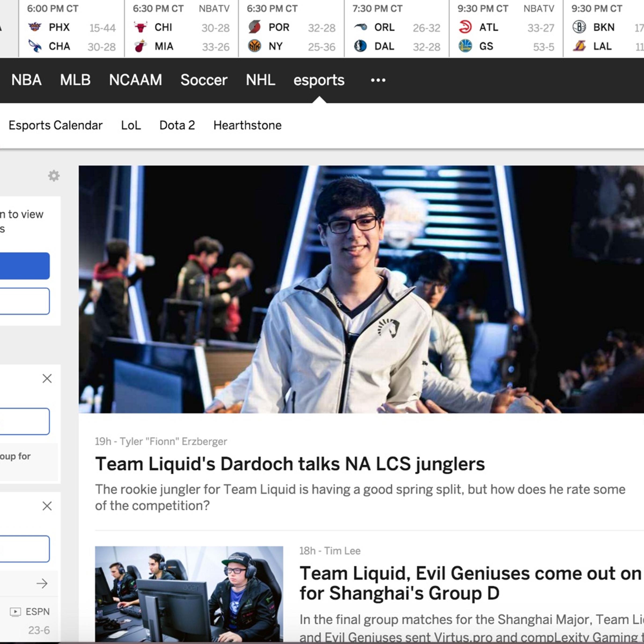Image resolution: width=644 pixels, height=644 pixels.
Task: Click the Phoenix Suns team logo
Action: click(35, 27)
